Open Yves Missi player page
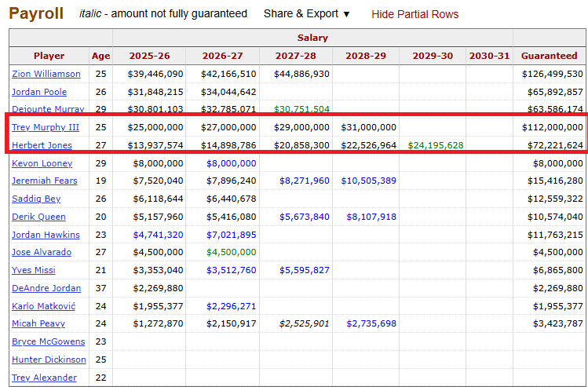588x387 pixels. (34, 270)
